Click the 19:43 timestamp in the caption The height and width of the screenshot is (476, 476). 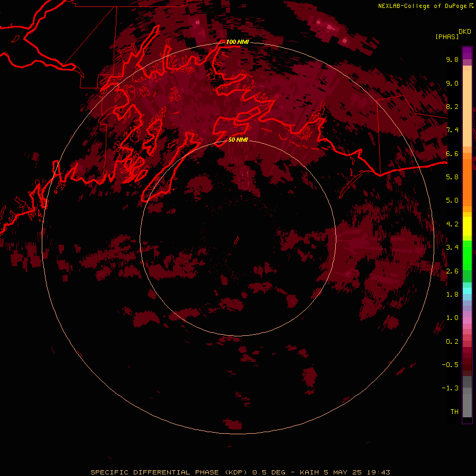(378, 472)
